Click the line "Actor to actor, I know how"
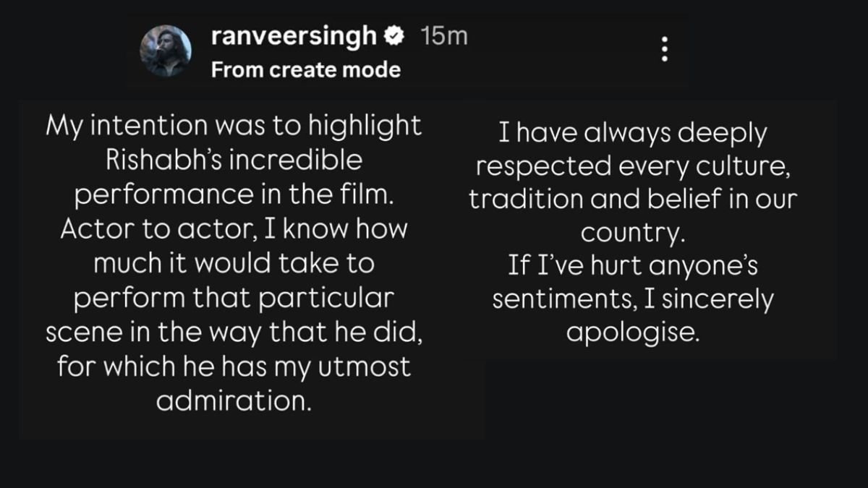 [x=234, y=229]
